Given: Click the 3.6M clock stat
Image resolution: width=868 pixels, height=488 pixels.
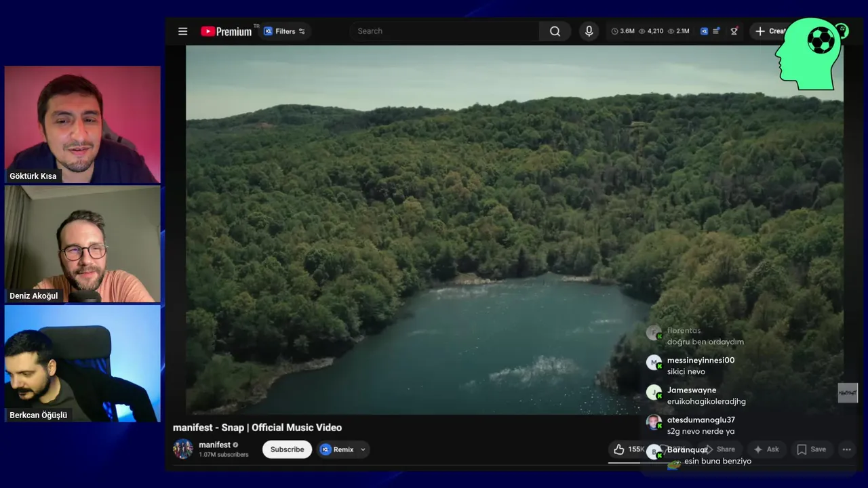Looking at the screenshot, I should coord(623,31).
